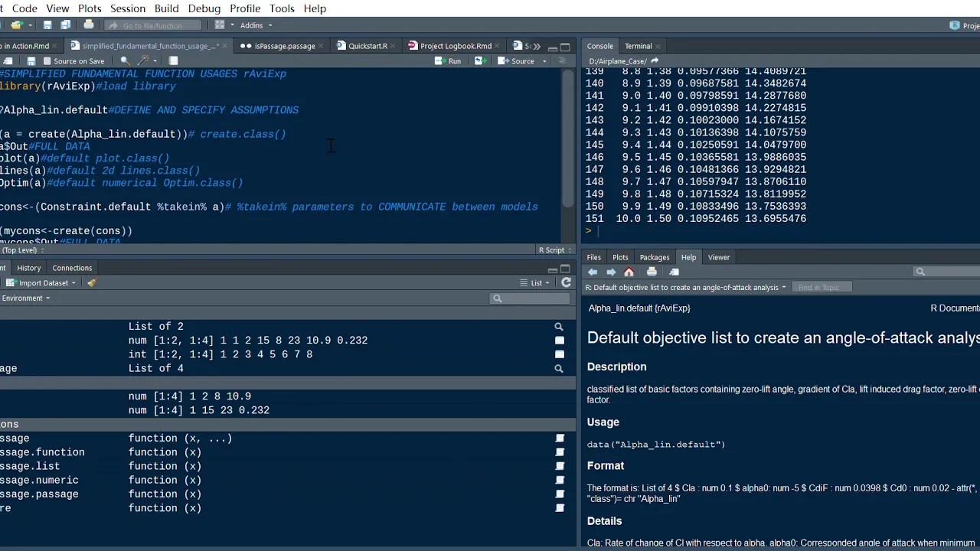Open the workspace panes layout menu
Image resolution: width=980 pixels, height=551 pixels.
223,25
